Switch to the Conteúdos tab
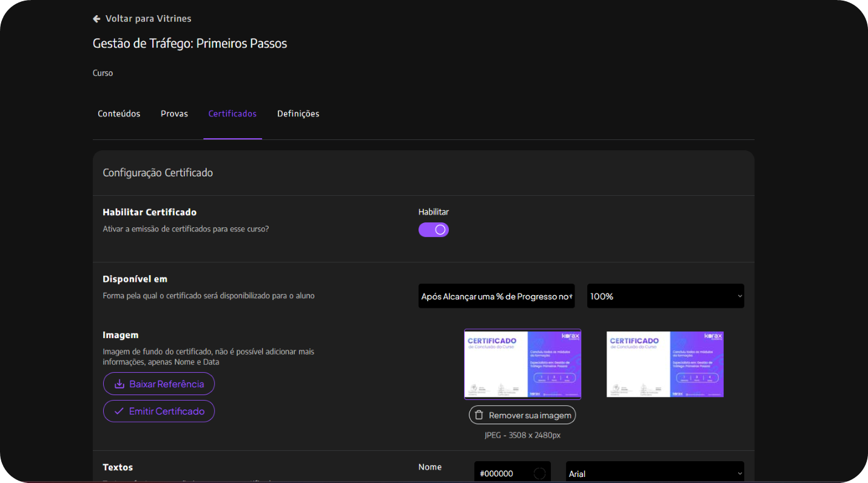 click(119, 114)
